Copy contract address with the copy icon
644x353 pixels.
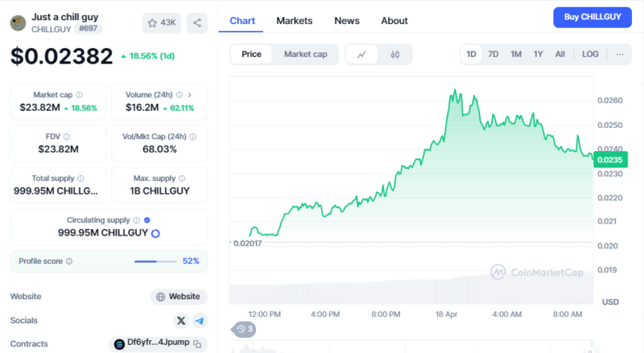pos(198,344)
